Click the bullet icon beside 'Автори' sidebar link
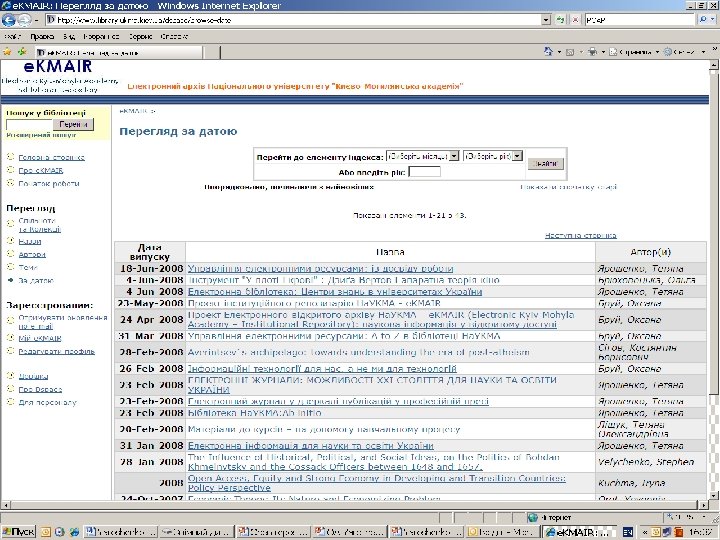 coord(11,253)
